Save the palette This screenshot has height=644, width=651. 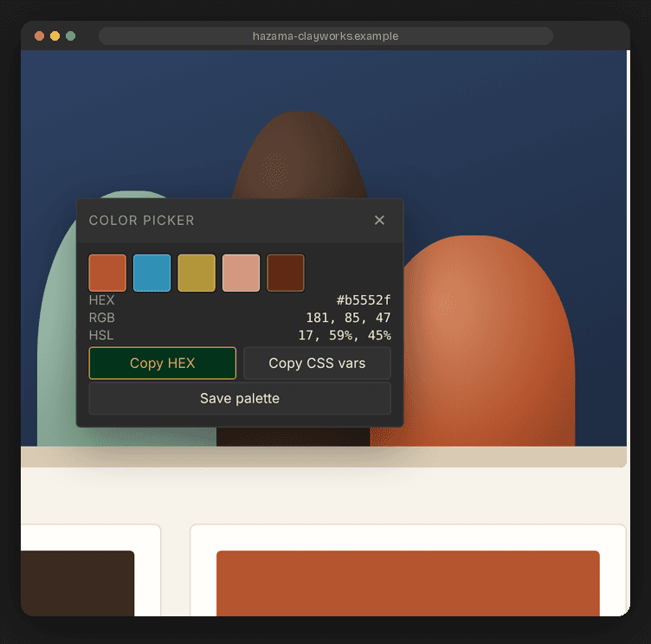(240, 399)
